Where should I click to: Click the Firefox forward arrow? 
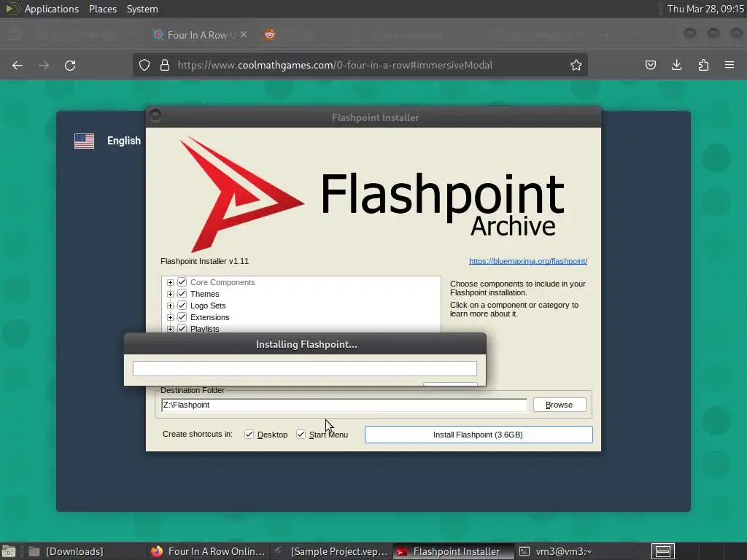(44, 65)
